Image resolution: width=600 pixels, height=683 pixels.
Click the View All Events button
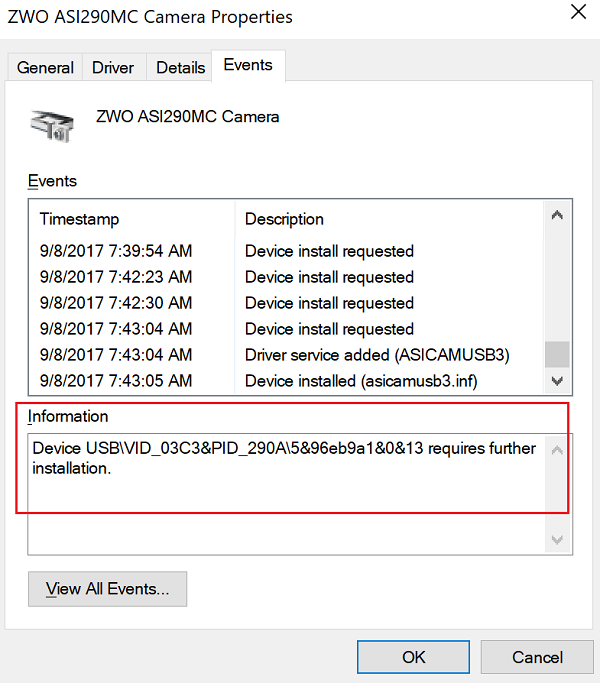(108, 589)
